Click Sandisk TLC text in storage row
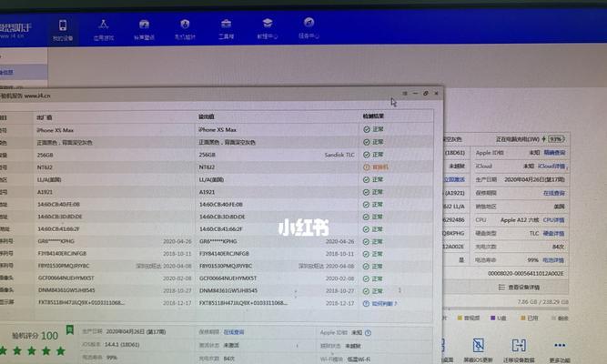Screen dimensions: 607x364 339,155
